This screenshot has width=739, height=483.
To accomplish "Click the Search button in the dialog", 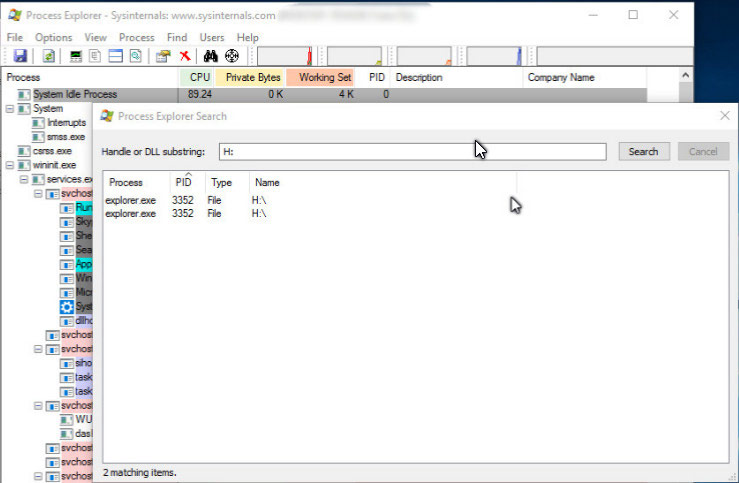I will [x=644, y=152].
